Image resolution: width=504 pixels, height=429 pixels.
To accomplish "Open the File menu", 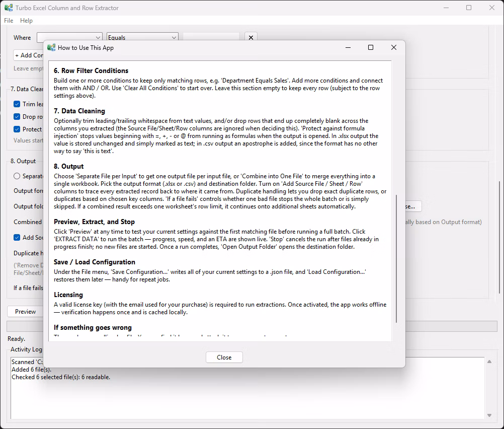I will (9, 21).
